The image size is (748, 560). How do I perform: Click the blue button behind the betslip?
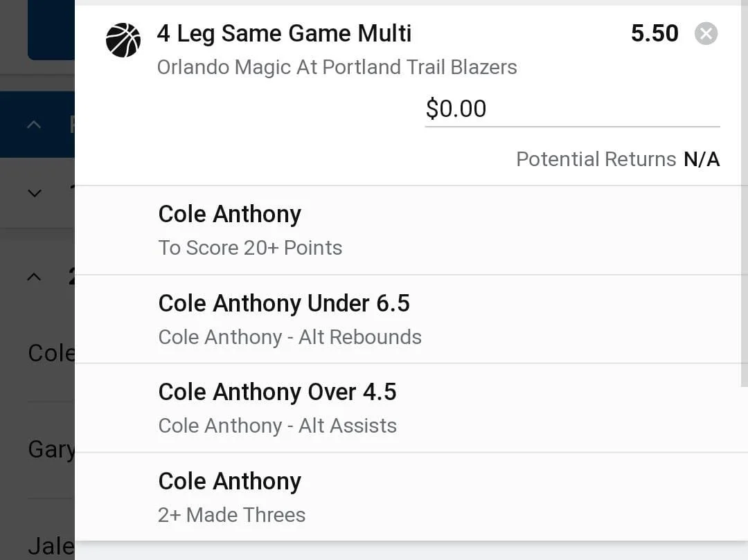point(51,31)
